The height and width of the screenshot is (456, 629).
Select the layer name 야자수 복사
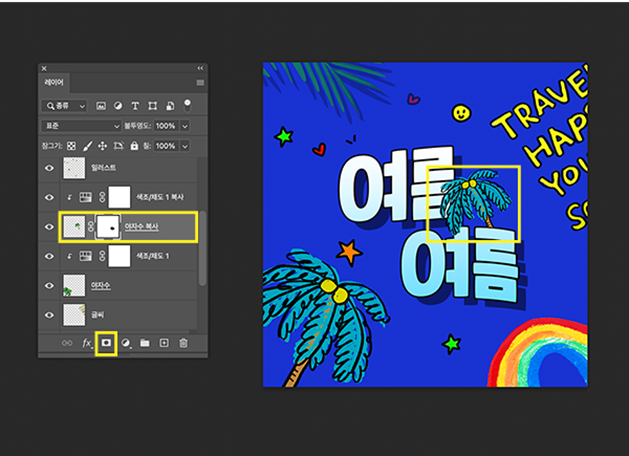point(141,227)
